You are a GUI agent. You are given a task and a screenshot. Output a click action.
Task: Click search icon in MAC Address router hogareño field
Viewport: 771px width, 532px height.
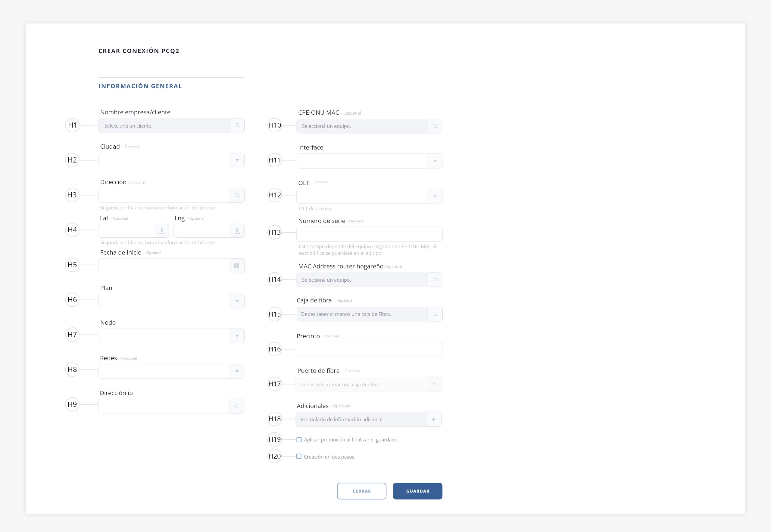pos(435,280)
